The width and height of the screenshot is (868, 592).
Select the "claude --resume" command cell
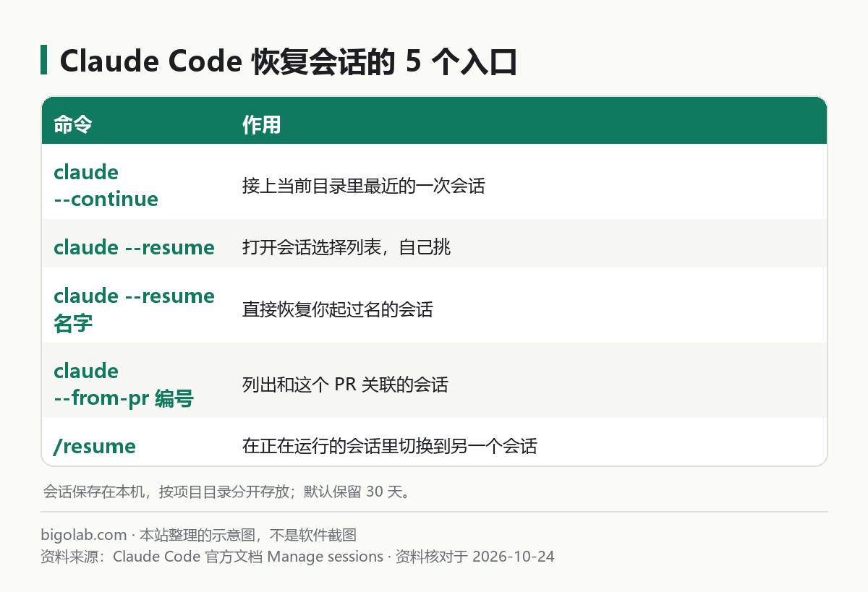coord(135,247)
